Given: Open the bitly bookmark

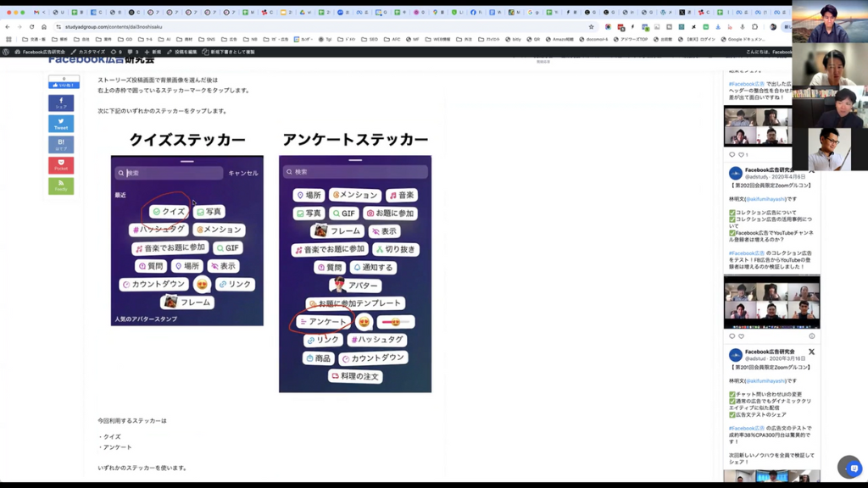Looking at the screenshot, I should click(512, 39).
